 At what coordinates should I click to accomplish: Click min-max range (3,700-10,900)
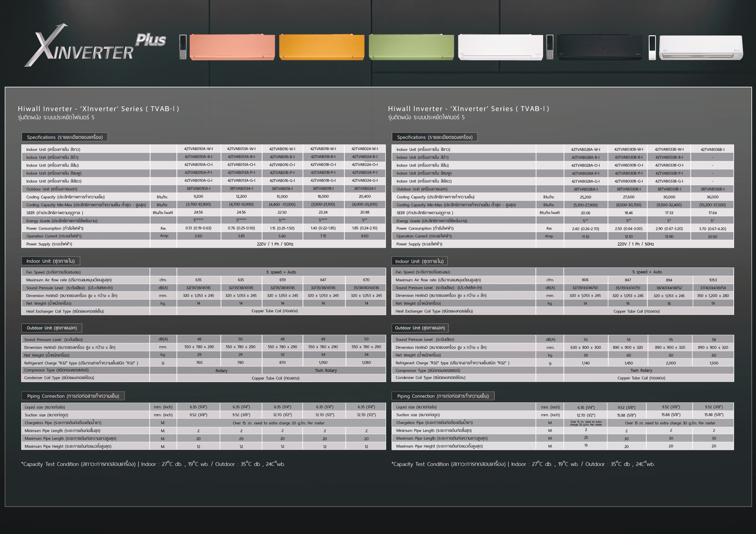click(198, 204)
